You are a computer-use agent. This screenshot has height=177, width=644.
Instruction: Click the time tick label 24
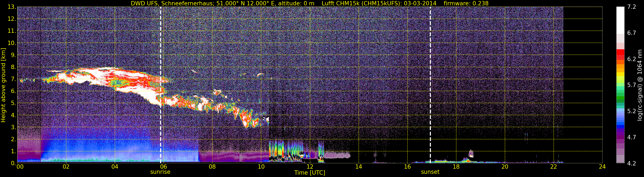click(602, 167)
